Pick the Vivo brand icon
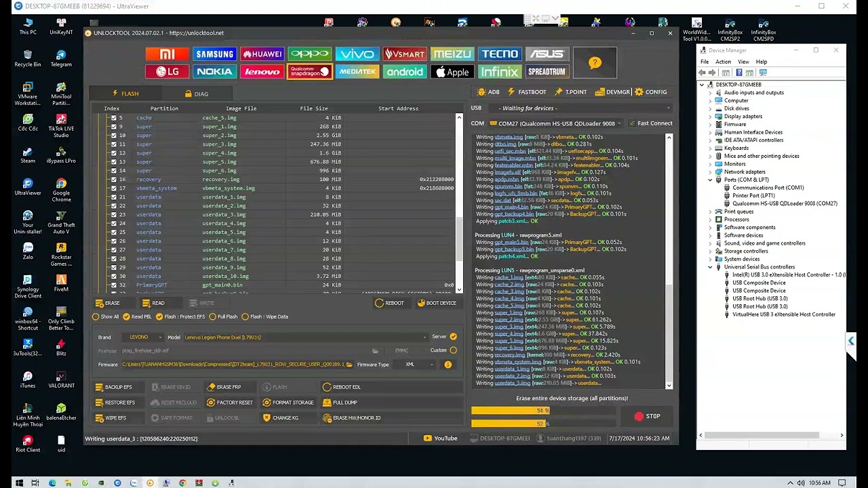The image size is (868, 488). click(x=357, y=54)
